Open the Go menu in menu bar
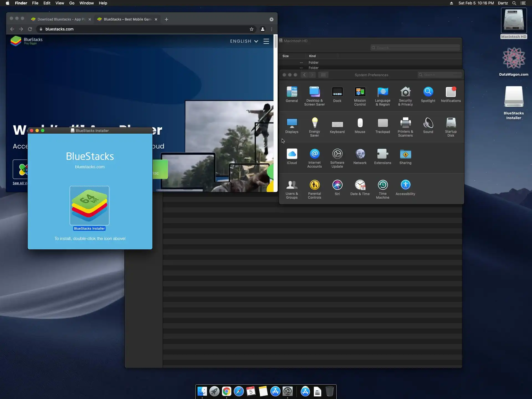The height and width of the screenshot is (399, 532). 71,3
